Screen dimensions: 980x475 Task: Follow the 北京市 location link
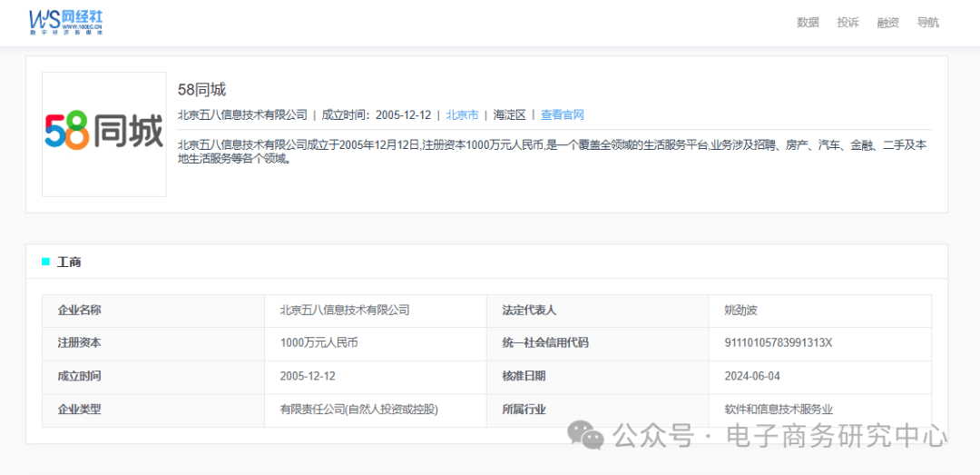pyautogui.click(x=462, y=115)
